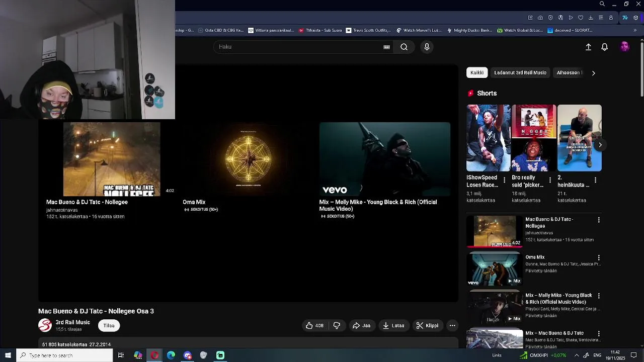644x362 pixels.
Task: Open Opera easy setup menu icon
Action: coord(601,18)
